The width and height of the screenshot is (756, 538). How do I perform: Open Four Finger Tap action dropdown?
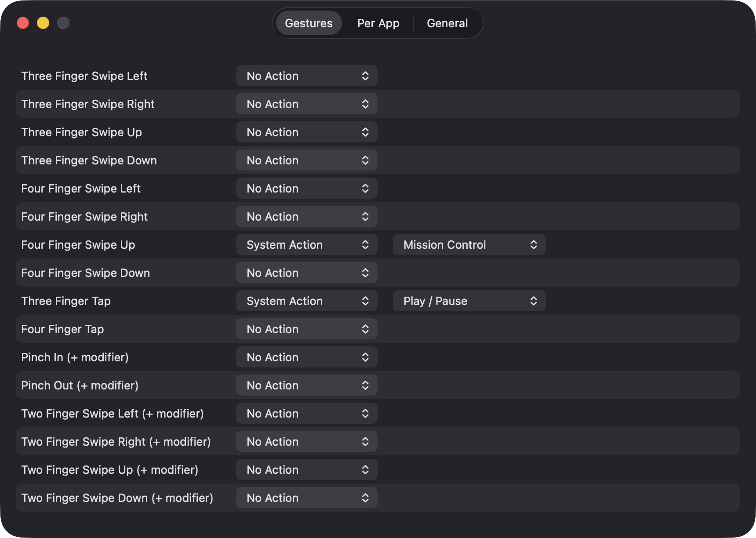307,329
